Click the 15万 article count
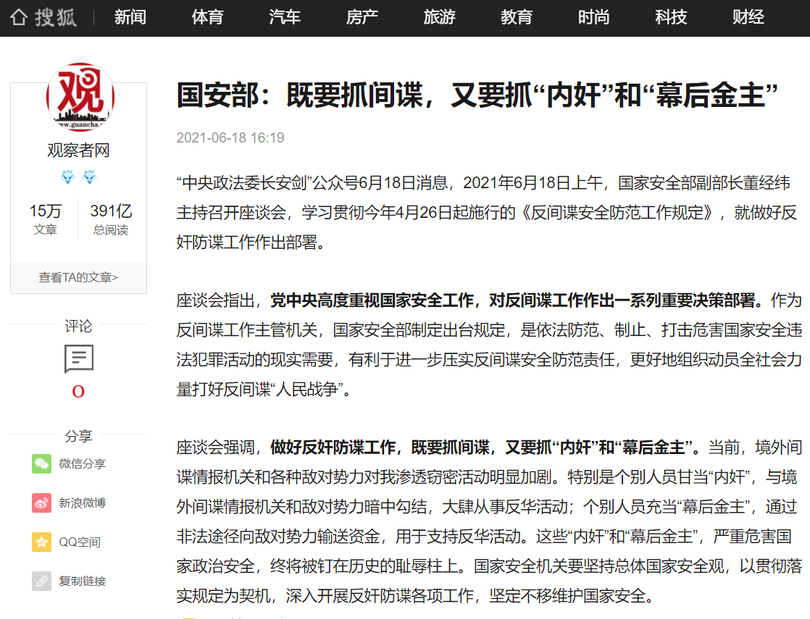Image resolution: width=810 pixels, height=619 pixels. pyautogui.click(x=45, y=211)
